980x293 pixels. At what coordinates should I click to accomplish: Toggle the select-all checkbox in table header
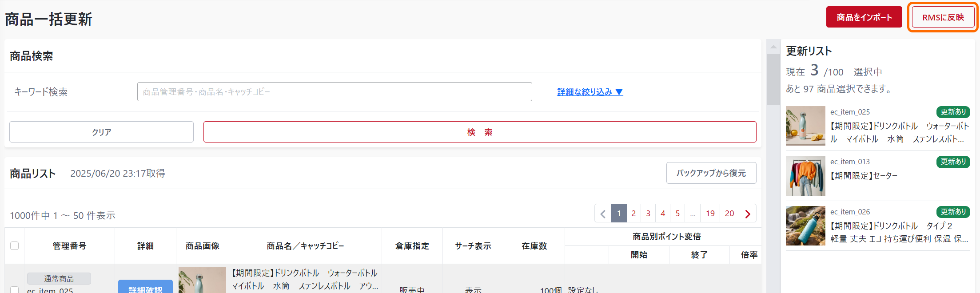[15, 246]
